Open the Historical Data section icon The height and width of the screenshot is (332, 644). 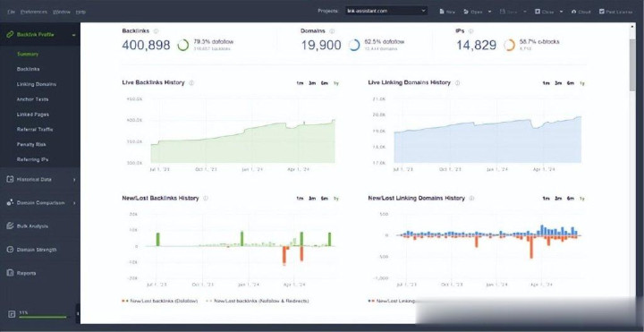[10, 179]
